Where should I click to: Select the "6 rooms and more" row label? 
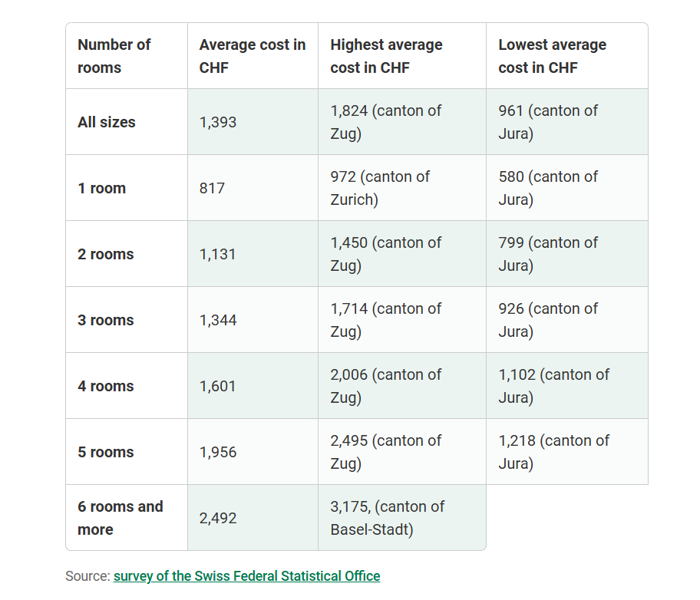tap(120, 518)
